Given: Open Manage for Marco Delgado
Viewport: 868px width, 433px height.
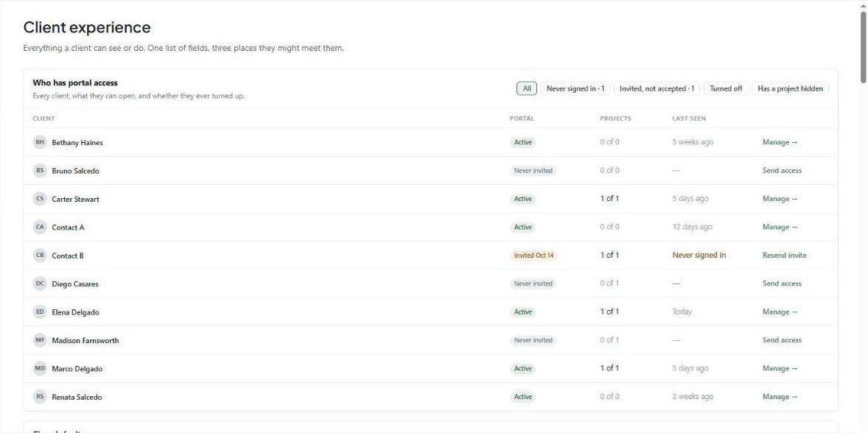Looking at the screenshot, I should 780,368.
